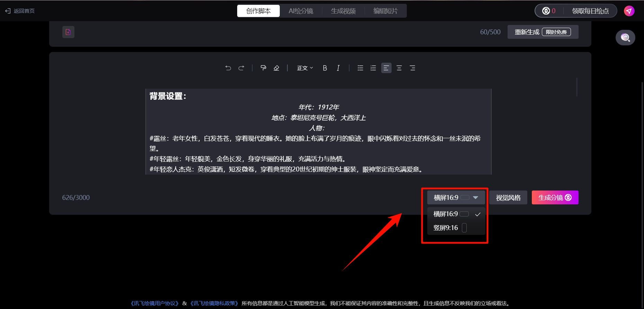Viewport: 644px width, 309px height.
Task: Select the format painter icon
Action: coord(263,68)
